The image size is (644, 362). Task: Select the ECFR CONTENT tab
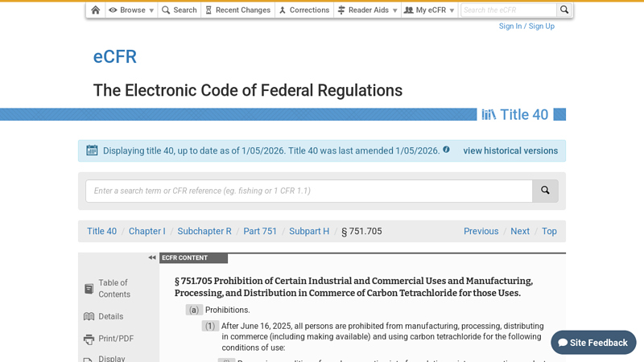point(193,257)
